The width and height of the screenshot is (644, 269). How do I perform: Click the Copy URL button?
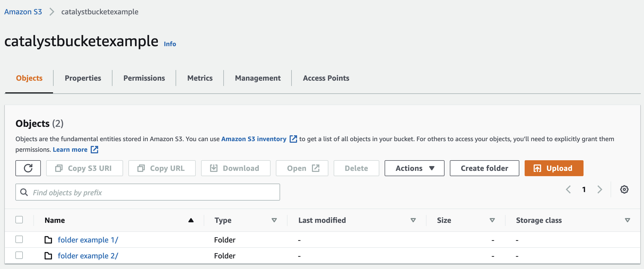[162, 168]
